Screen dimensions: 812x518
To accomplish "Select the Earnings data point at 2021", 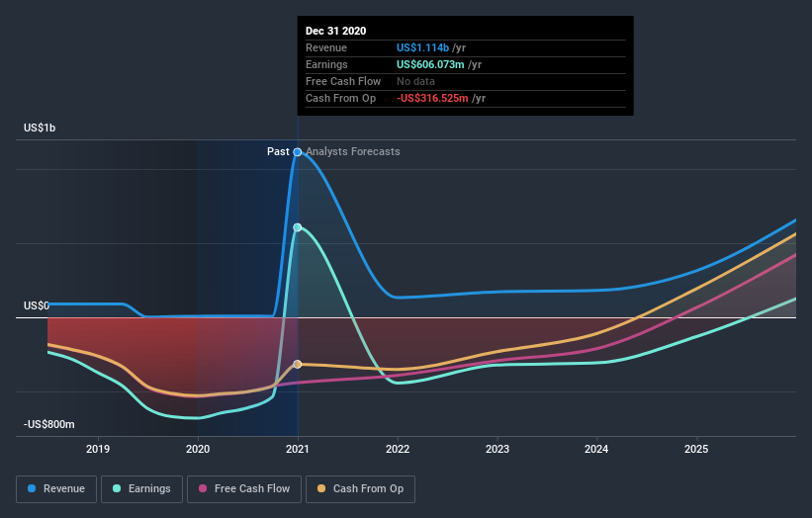I will 298,227.
